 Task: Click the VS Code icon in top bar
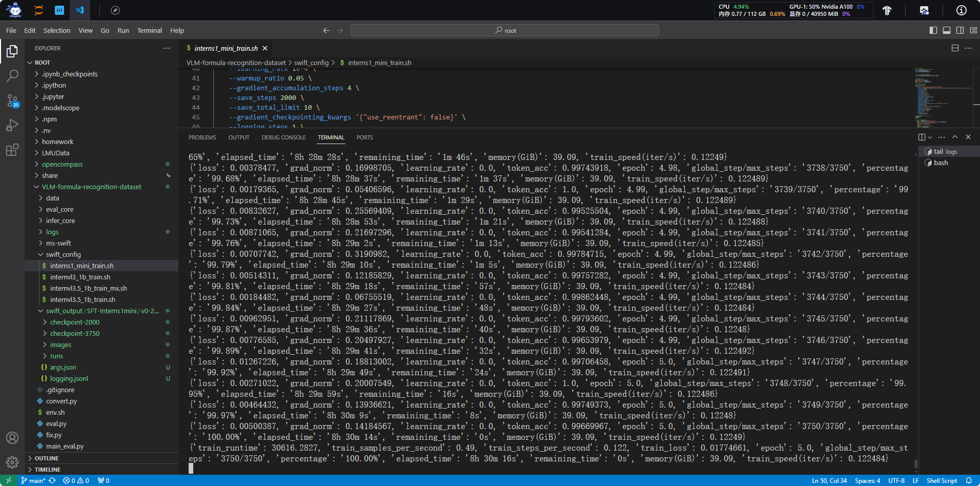[x=80, y=10]
